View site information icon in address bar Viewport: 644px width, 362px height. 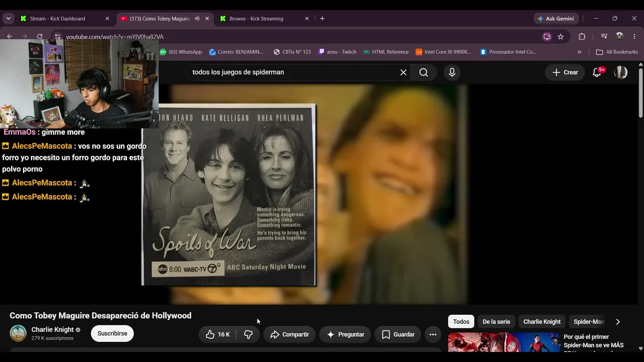[57, 37]
